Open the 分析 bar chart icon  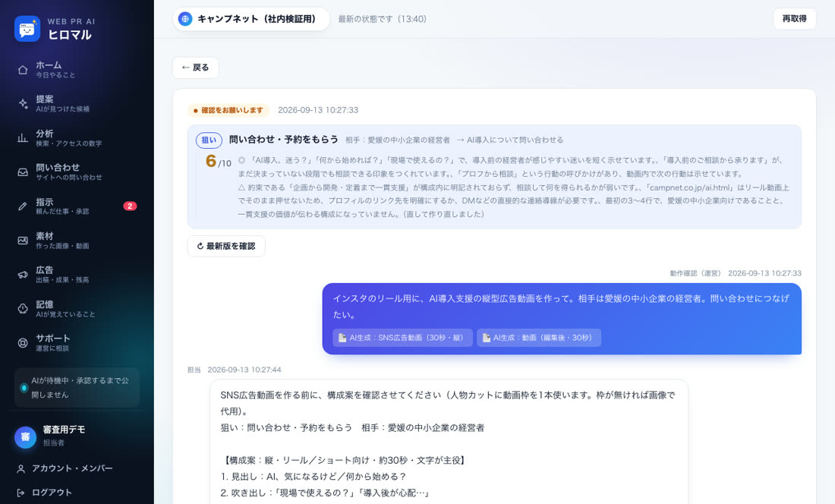click(23, 138)
